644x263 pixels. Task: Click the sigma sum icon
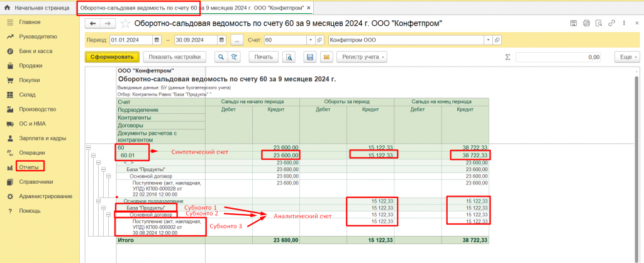tap(508, 57)
